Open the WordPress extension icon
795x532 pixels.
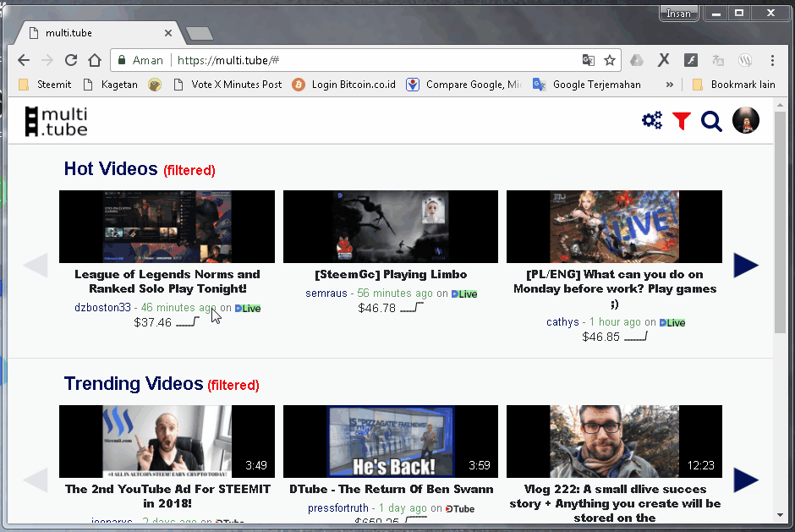pyautogui.click(x=745, y=60)
